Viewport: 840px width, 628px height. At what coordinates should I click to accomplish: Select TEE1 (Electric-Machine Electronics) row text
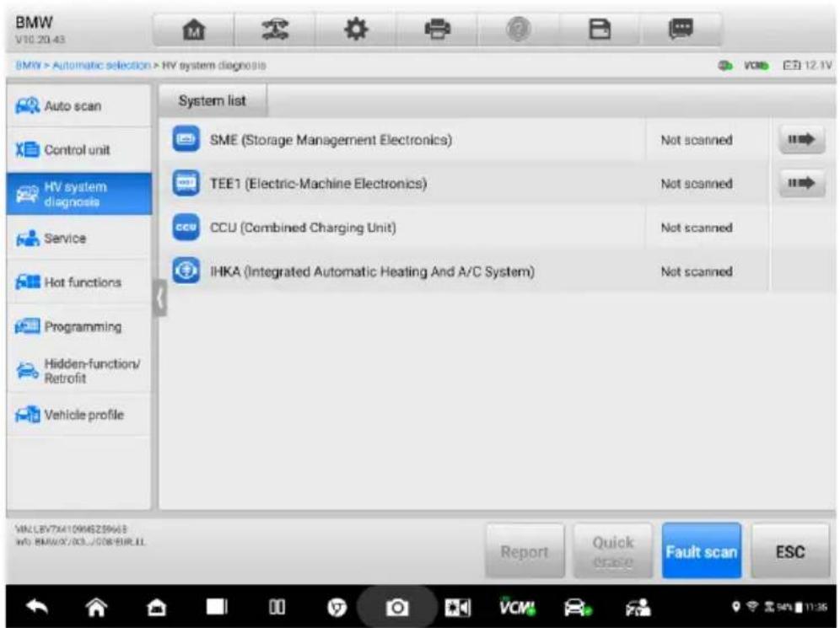pyautogui.click(x=318, y=184)
